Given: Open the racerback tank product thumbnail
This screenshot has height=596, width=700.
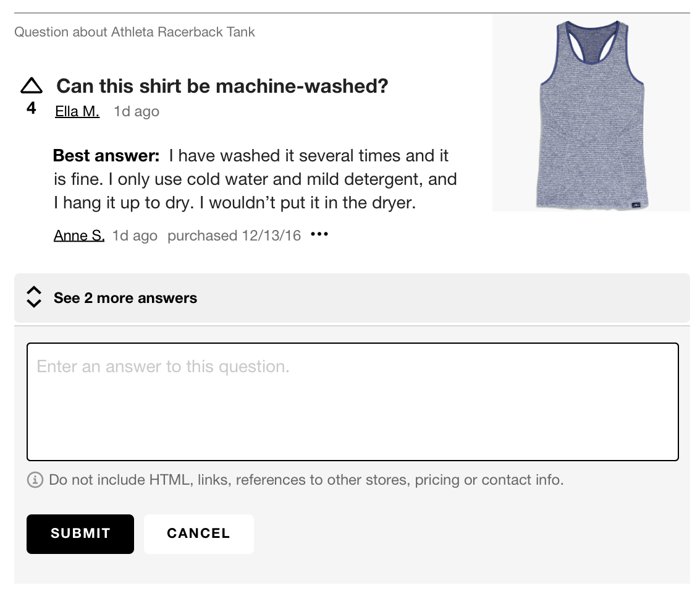Looking at the screenshot, I should 591,113.
